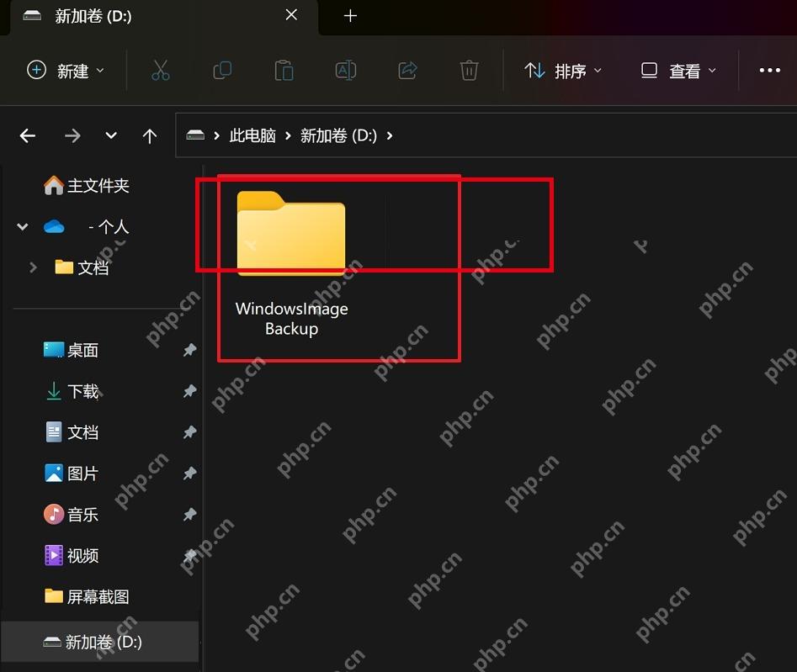Expand chevron between 此电脑 and 新加卷
Screen dimensions: 797x672
[x=288, y=135]
